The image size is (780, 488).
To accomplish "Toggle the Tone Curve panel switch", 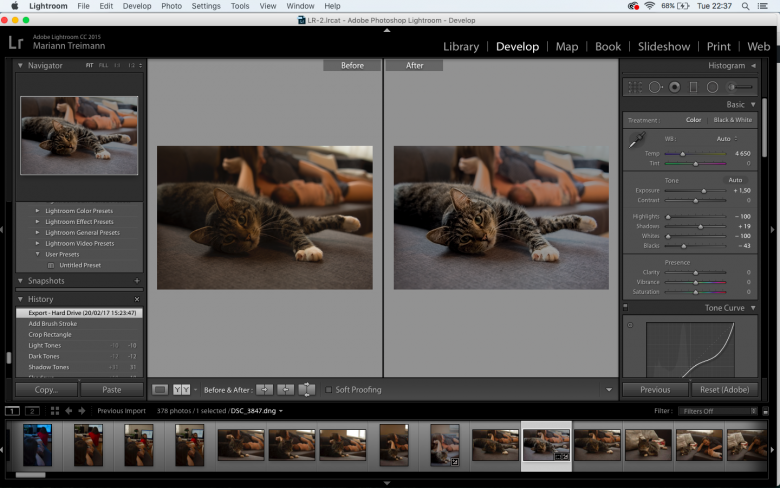I will [626, 307].
